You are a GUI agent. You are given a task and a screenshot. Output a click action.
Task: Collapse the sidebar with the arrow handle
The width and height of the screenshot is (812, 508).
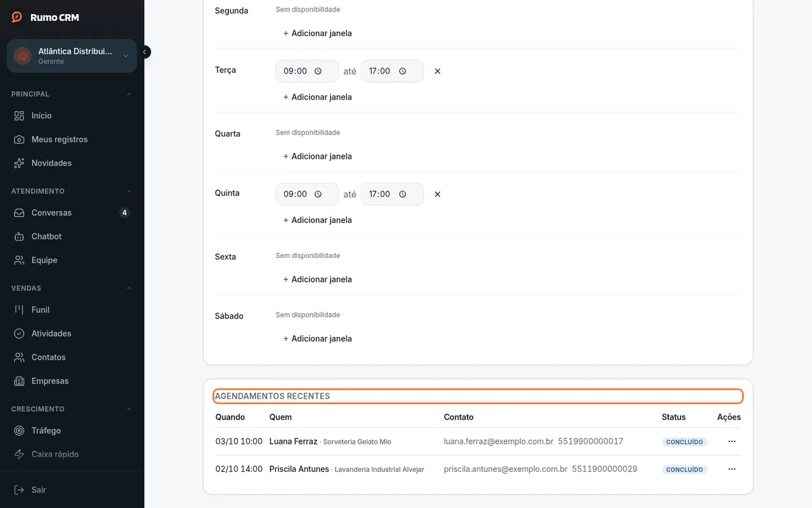[x=145, y=52]
